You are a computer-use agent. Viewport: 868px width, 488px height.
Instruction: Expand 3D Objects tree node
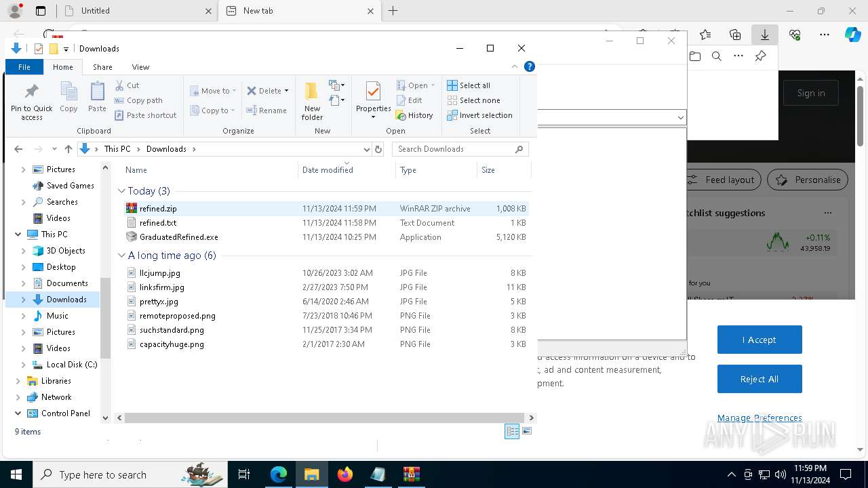pos(24,251)
